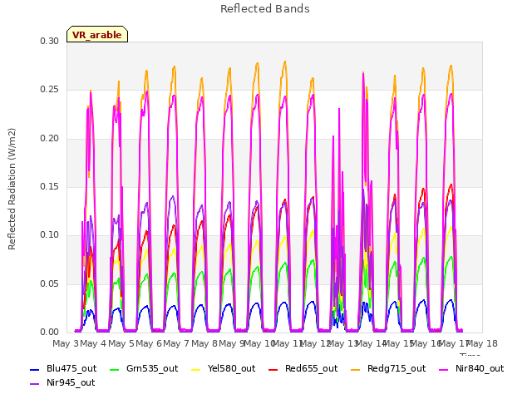Click the Red655_out legend entry

point(303,369)
